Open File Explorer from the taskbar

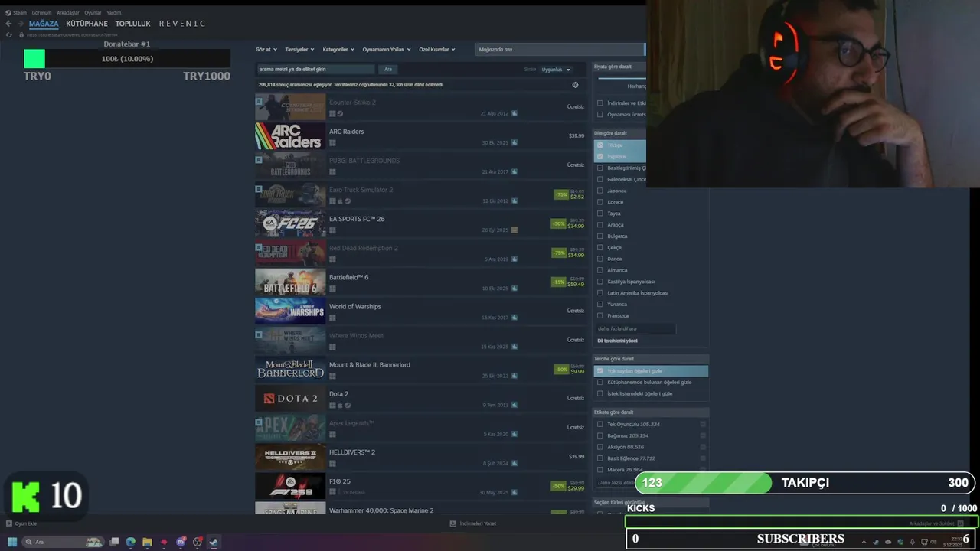click(147, 542)
